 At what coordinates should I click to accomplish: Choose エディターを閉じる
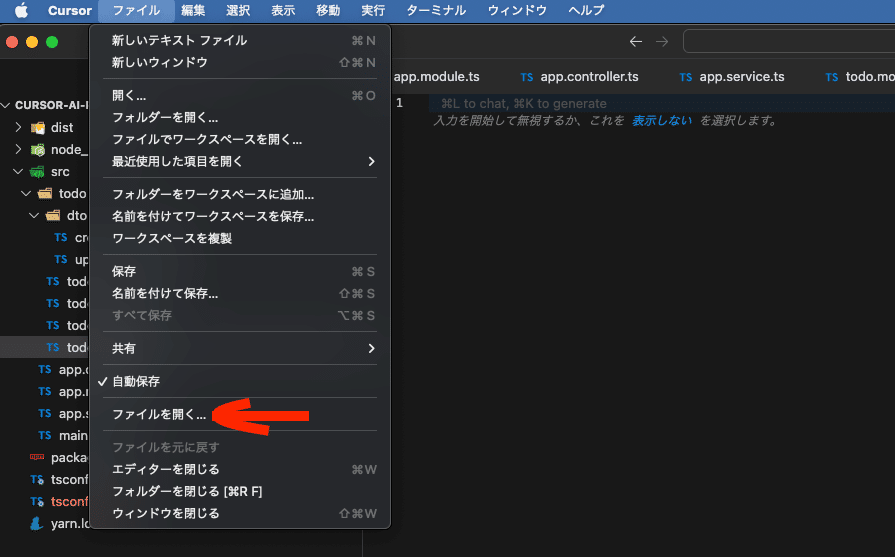click(240, 469)
